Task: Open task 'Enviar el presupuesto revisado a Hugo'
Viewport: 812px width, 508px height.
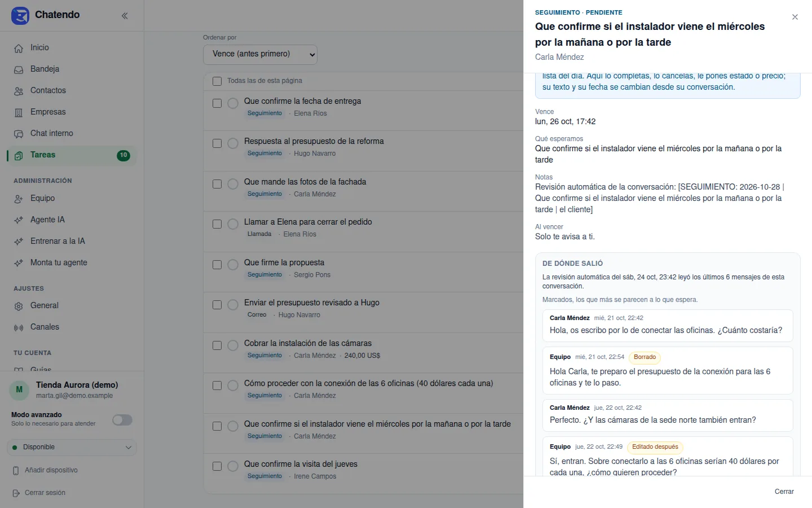Action: (312, 303)
